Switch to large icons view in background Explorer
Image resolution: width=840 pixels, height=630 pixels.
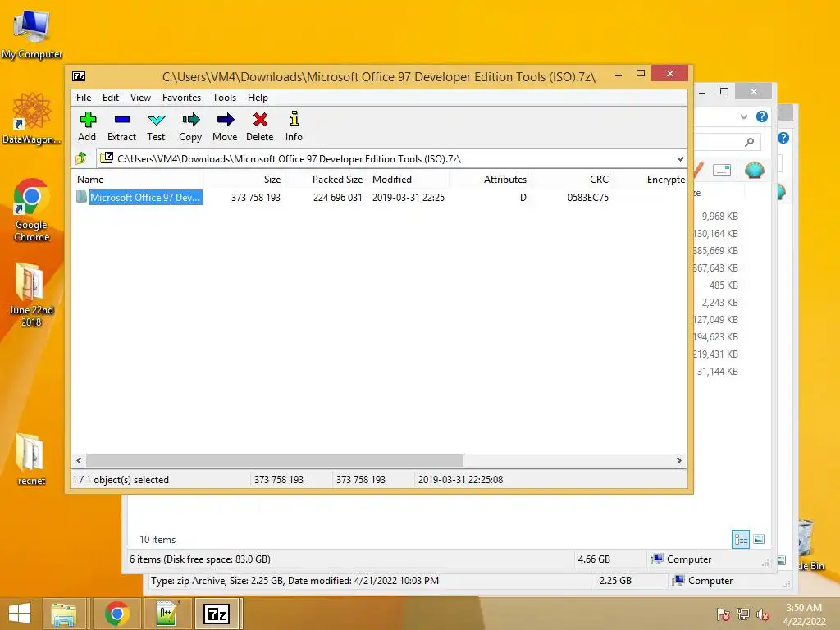pos(759,539)
